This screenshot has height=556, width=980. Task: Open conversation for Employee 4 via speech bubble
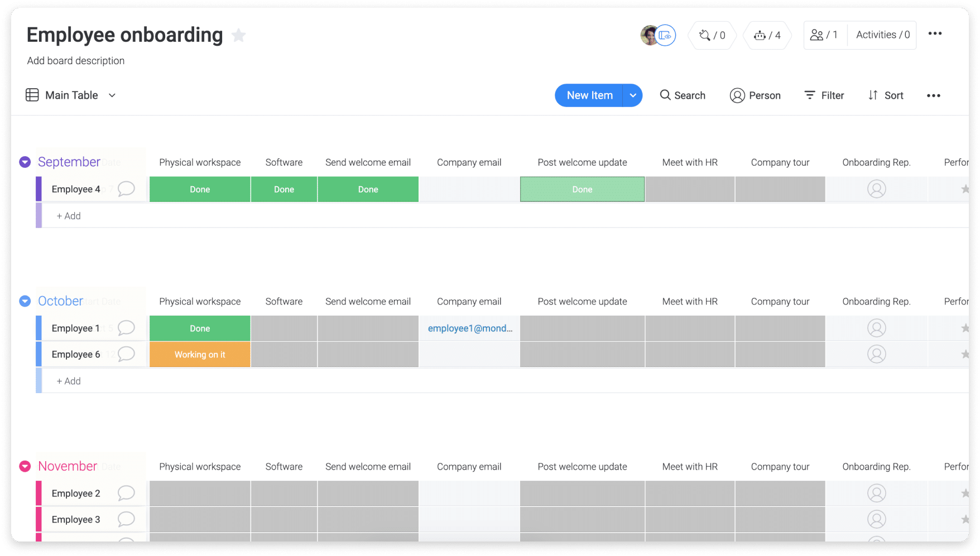pos(127,188)
